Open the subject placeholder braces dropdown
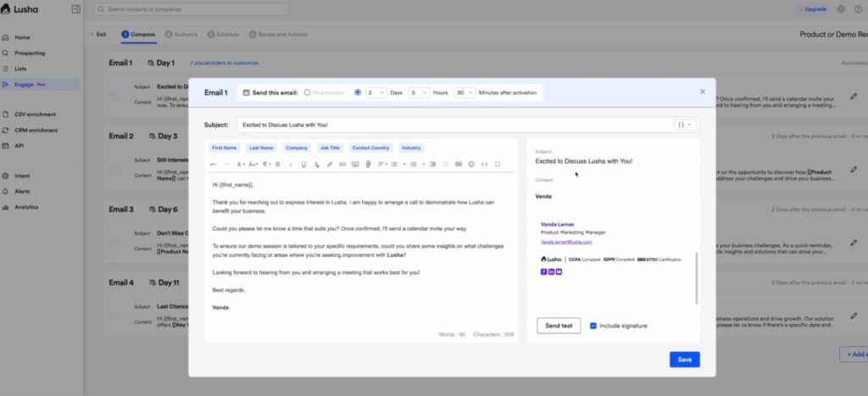The height and width of the screenshot is (396, 868). [685, 125]
